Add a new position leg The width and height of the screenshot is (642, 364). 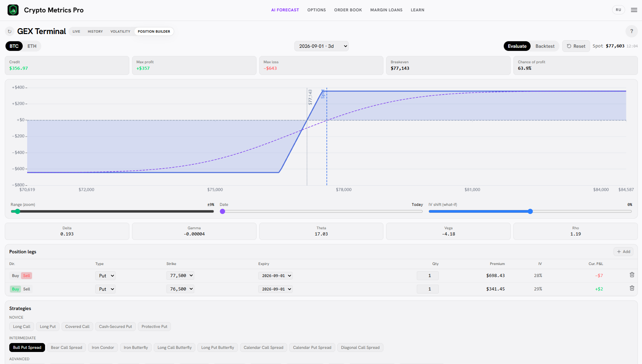click(x=623, y=252)
